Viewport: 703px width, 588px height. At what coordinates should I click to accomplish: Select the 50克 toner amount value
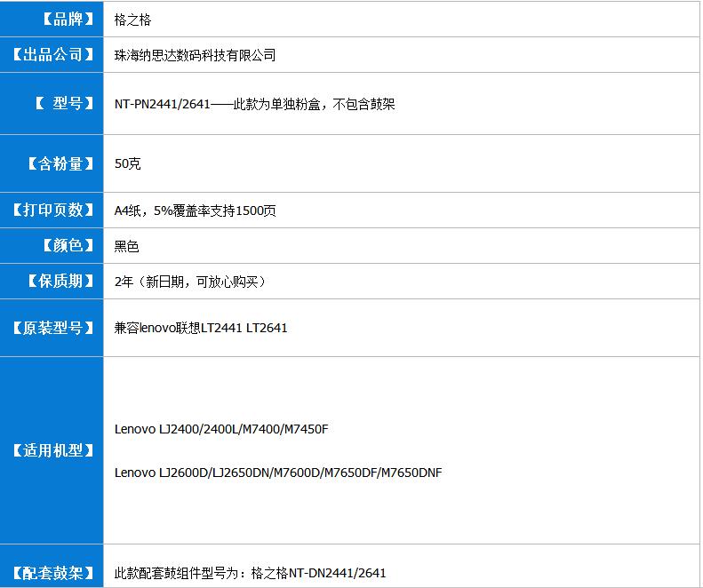[127, 163]
